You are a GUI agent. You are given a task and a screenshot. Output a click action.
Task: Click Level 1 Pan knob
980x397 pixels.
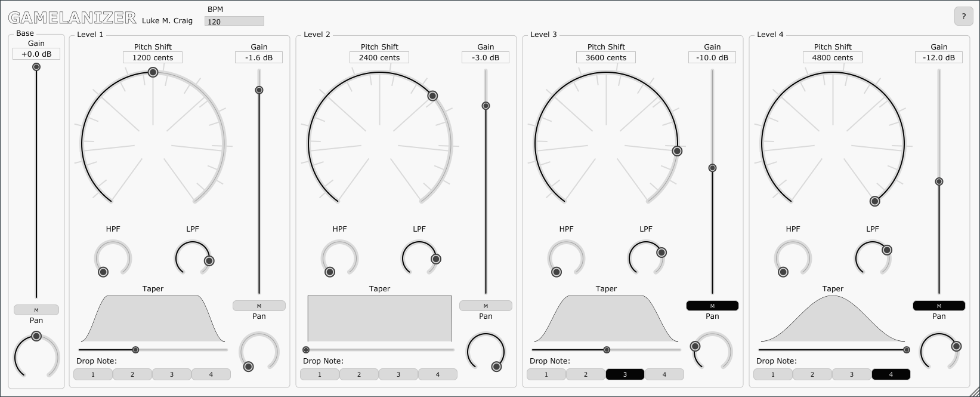tap(259, 352)
